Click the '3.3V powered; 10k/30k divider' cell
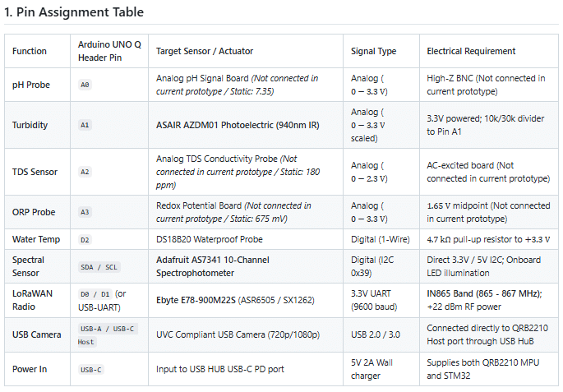 489,125
